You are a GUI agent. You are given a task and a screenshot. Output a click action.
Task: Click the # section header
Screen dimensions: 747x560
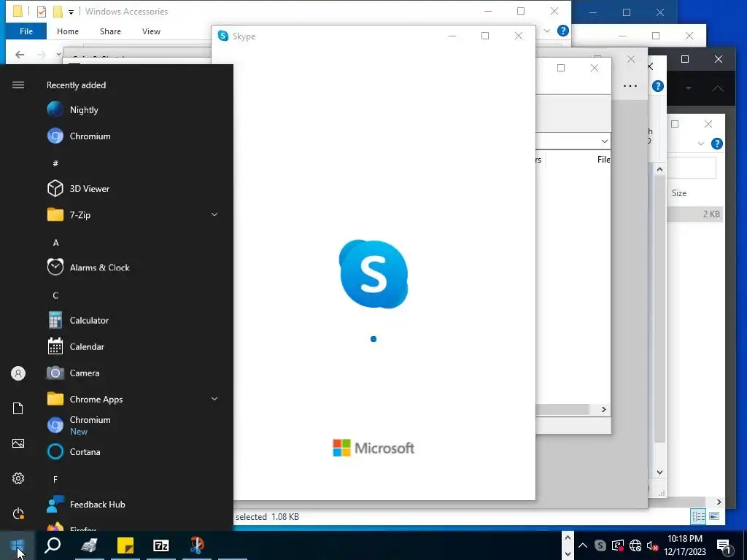pos(55,163)
